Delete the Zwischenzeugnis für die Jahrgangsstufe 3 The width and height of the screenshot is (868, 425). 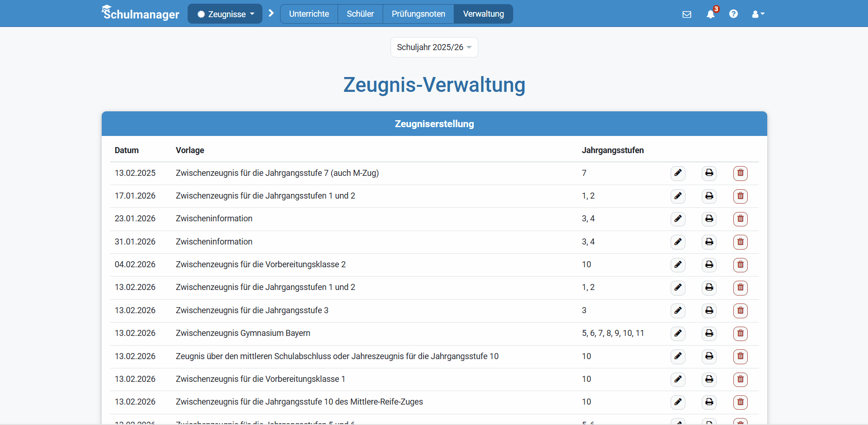pos(741,311)
